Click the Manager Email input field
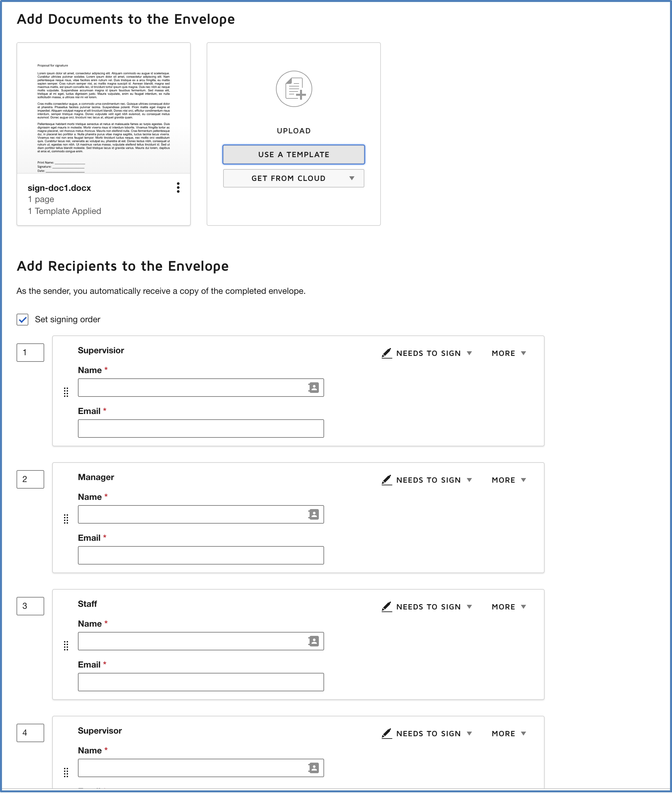This screenshot has height=794, width=672. click(201, 555)
